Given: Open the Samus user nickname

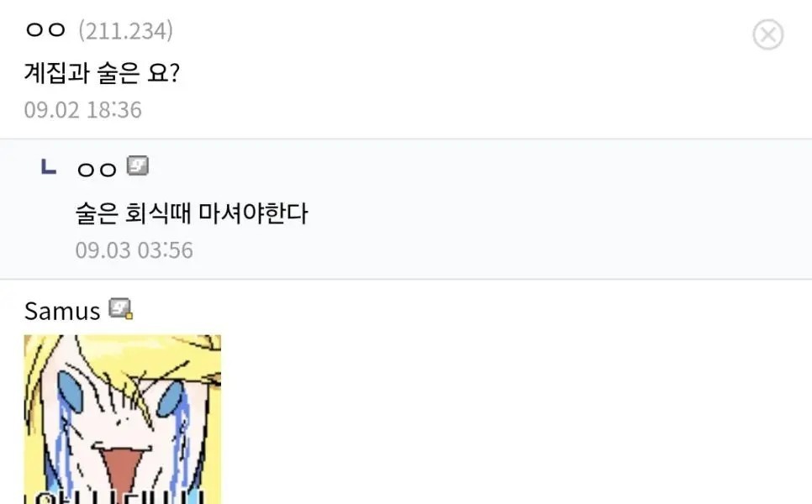Looking at the screenshot, I should coord(62,311).
